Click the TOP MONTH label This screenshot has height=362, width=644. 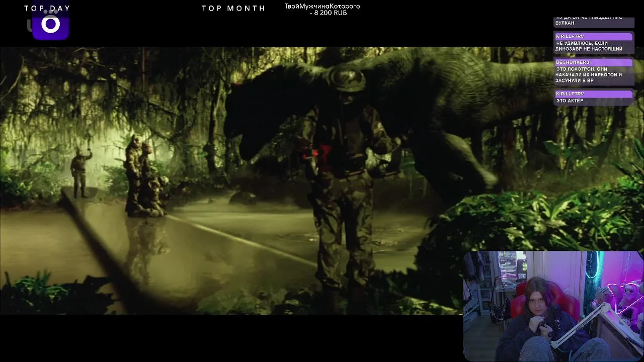[233, 8]
